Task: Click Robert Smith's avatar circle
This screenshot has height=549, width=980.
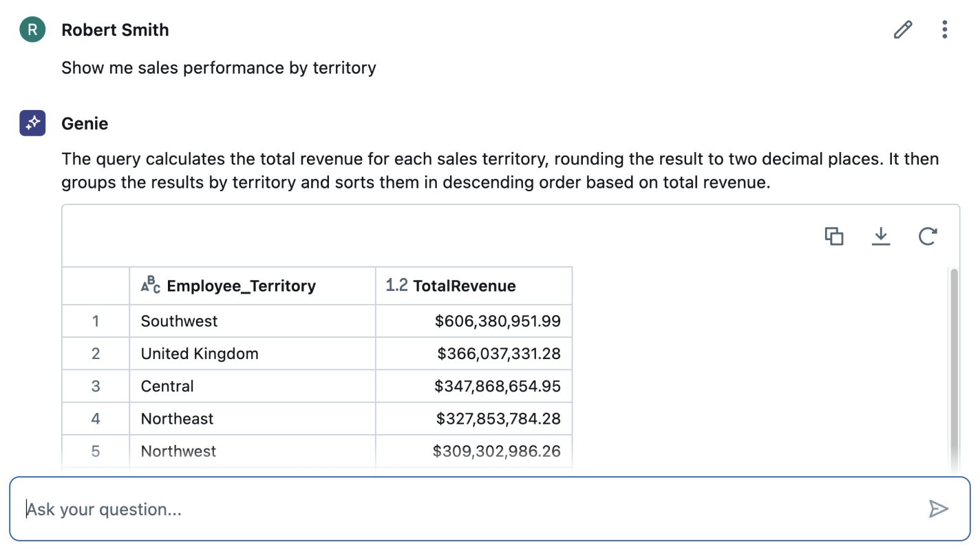Action: point(32,30)
